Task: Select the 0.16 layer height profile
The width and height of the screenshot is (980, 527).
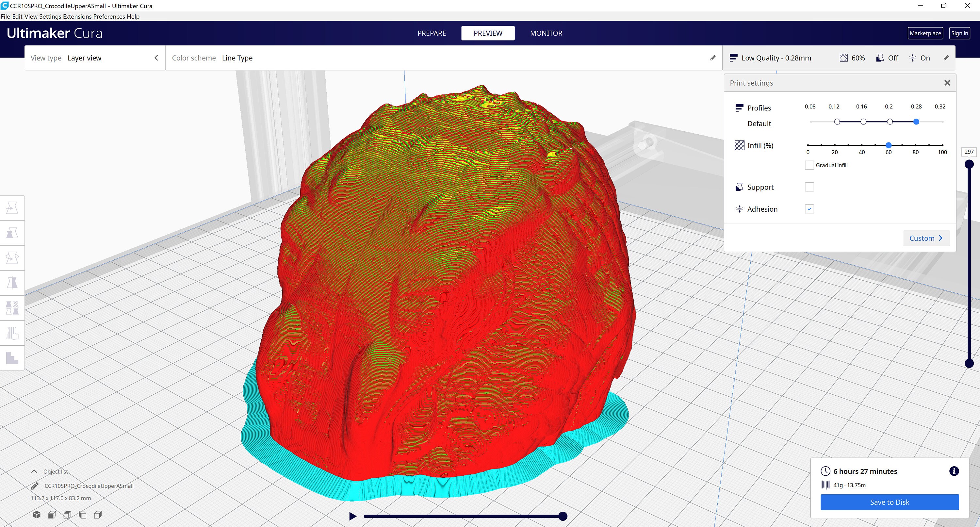Action: pos(863,122)
